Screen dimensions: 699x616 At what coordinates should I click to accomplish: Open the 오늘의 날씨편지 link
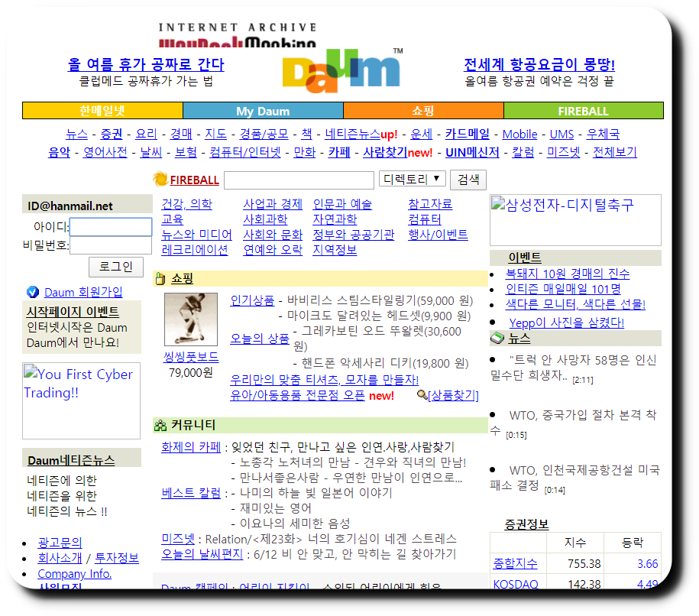coord(202,554)
